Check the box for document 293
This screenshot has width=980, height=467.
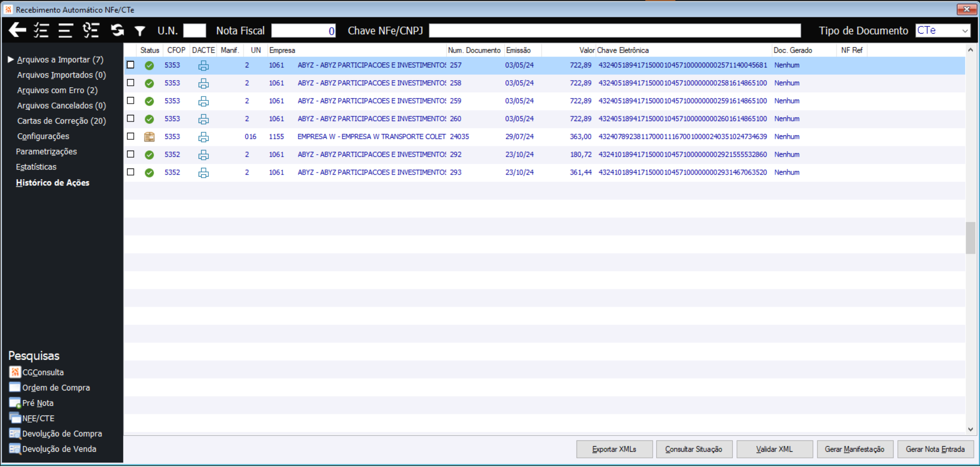point(131,172)
